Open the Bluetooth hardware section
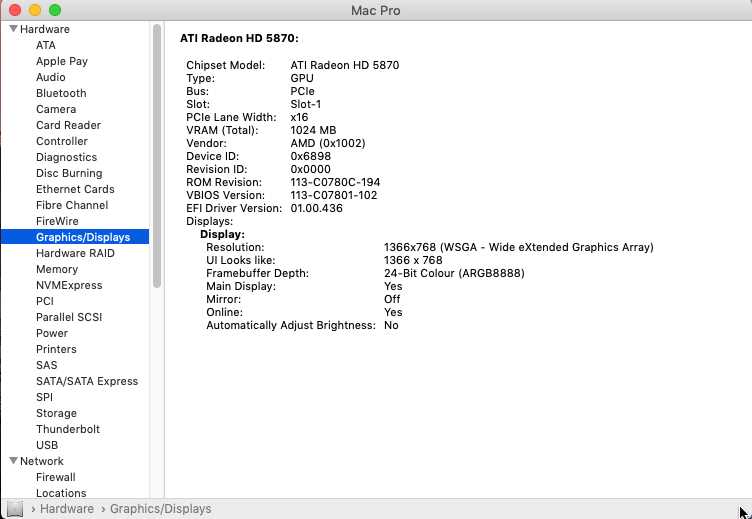 (61, 93)
